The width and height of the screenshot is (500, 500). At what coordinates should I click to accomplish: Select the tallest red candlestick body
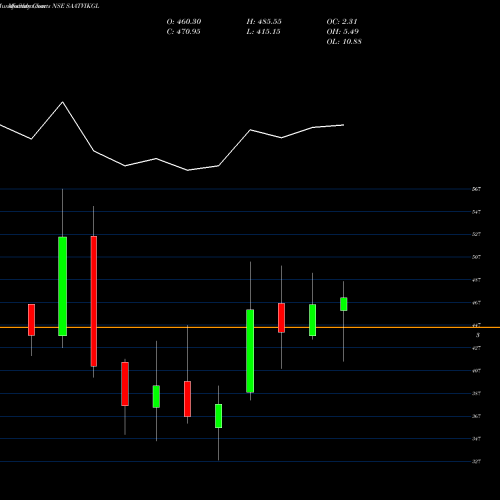click(x=94, y=301)
